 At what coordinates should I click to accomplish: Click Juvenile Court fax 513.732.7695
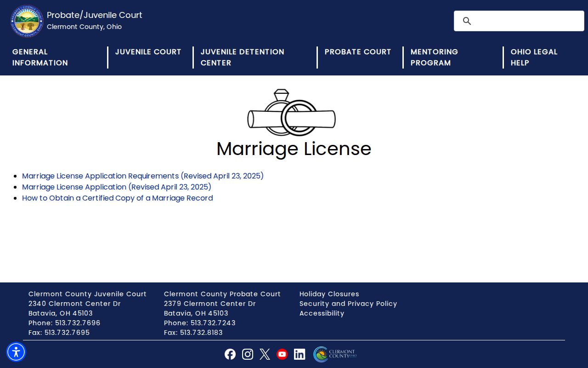tap(67, 333)
